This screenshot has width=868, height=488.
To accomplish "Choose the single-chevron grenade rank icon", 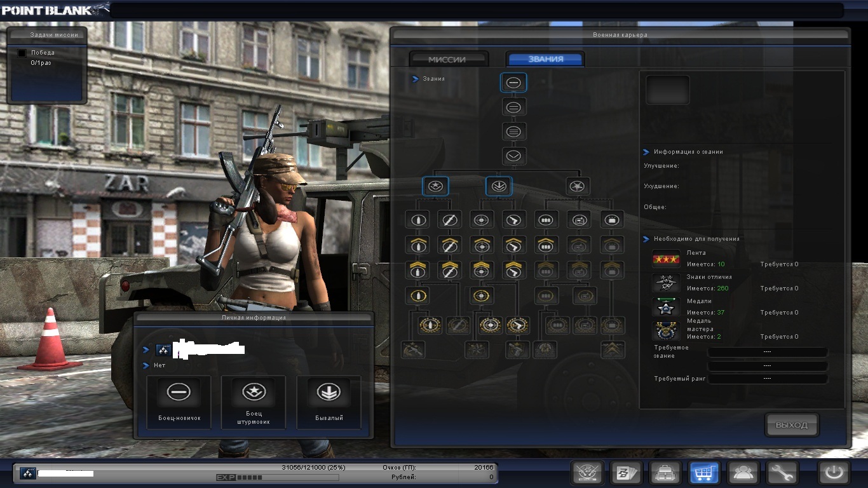I will click(x=418, y=245).
